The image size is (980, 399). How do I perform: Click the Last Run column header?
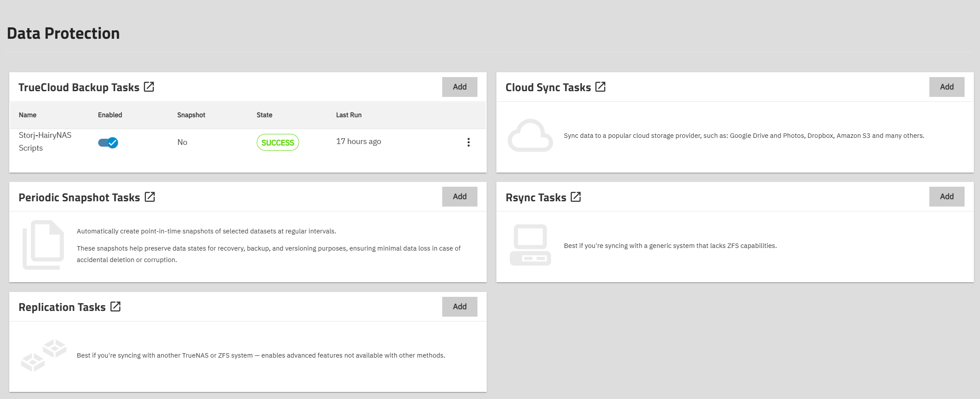[x=348, y=115]
